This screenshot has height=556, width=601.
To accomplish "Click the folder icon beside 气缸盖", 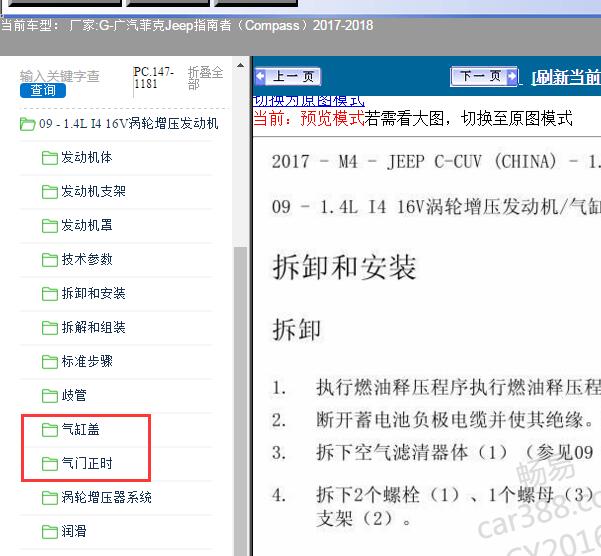I will (x=49, y=430).
